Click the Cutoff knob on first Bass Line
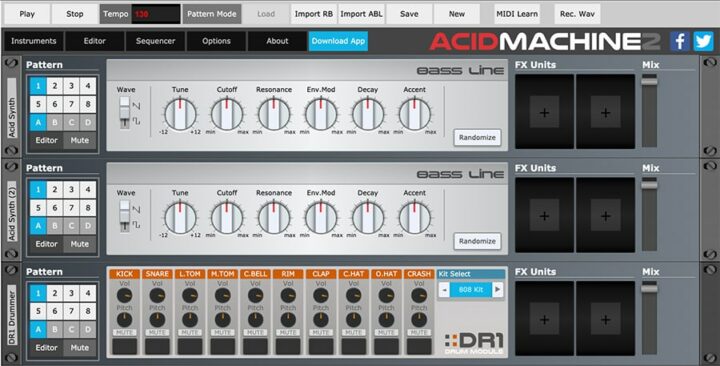720x366 pixels. click(227, 113)
